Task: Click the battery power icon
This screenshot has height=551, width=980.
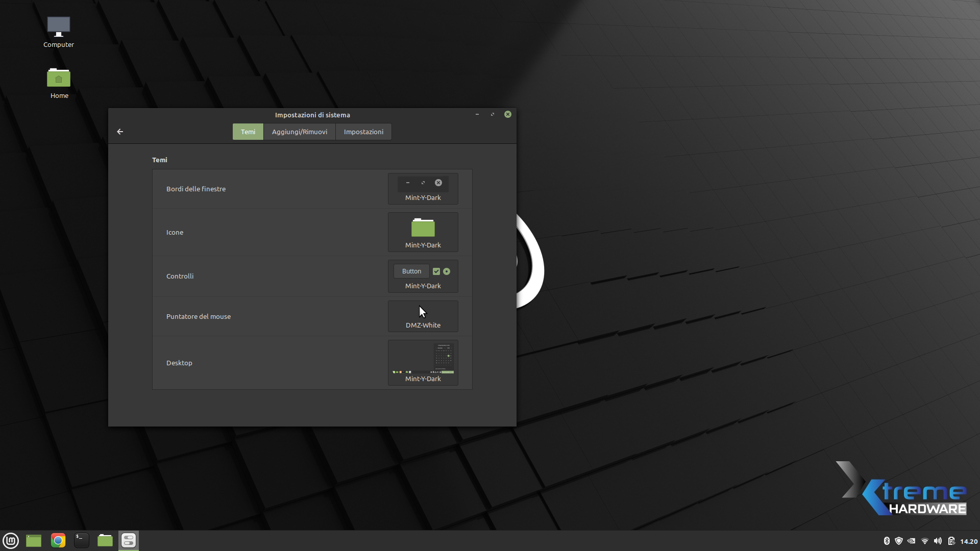Action: tap(951, 541)
